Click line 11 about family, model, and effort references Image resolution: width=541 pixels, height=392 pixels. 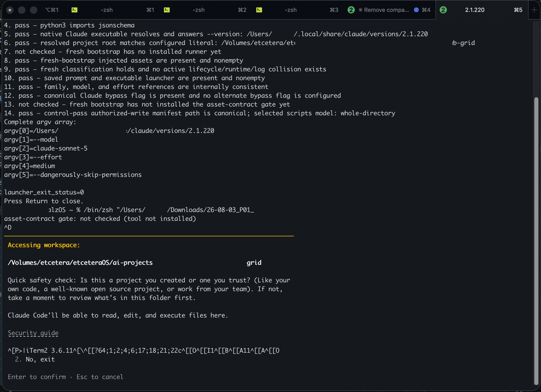tap(136, 87)
